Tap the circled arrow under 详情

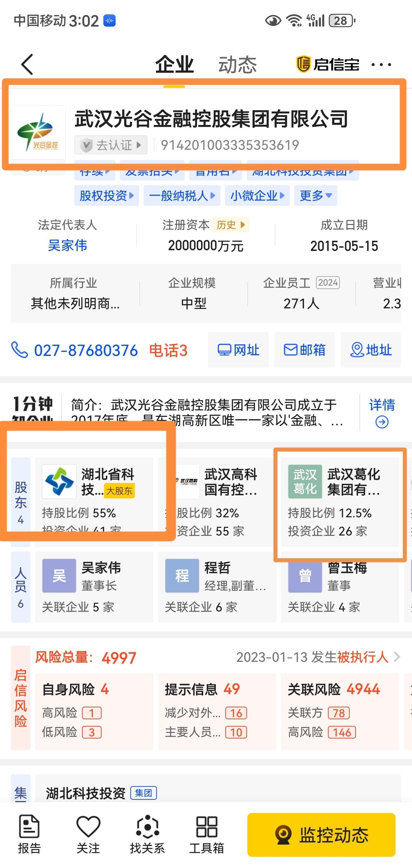(382, 422)
